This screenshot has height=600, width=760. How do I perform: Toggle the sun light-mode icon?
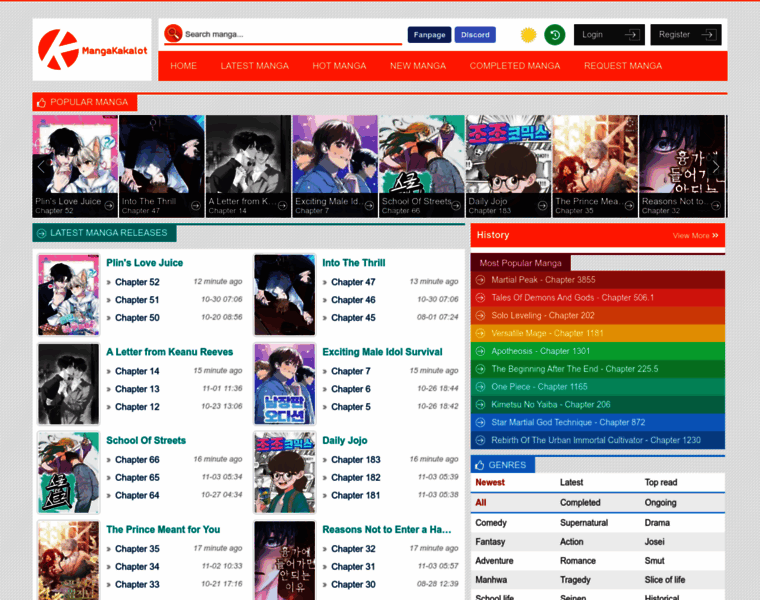528,35
